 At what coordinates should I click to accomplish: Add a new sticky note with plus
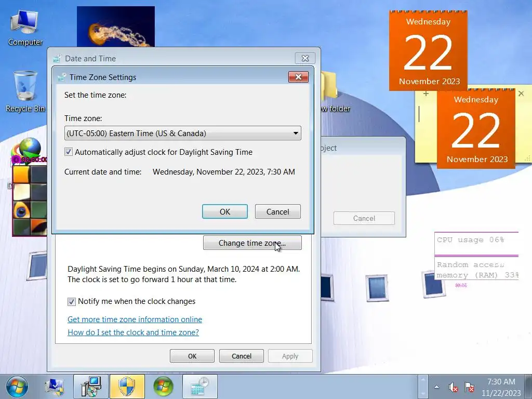click(426, 94)
